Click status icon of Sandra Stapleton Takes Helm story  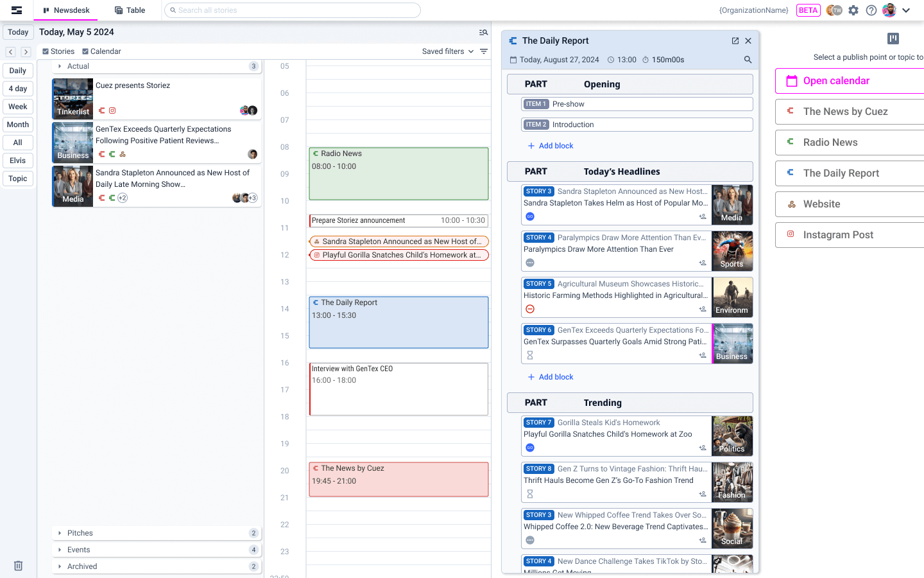[x=530, y=216]
